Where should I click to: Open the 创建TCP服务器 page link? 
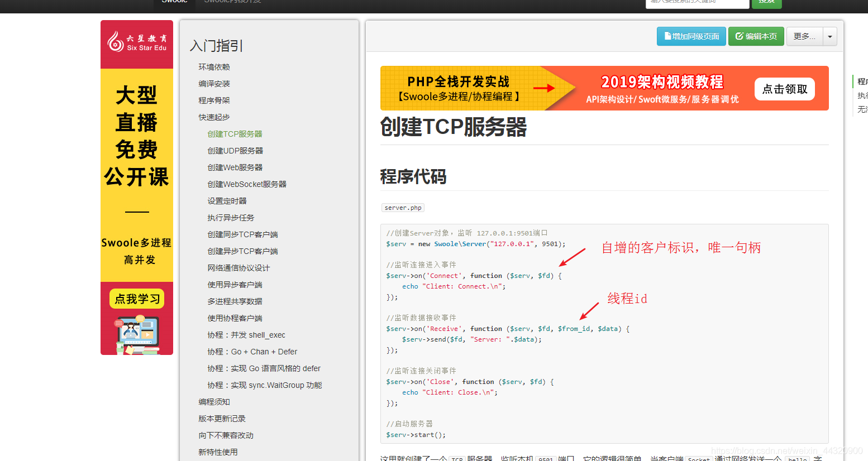click(x=235, y=134)
